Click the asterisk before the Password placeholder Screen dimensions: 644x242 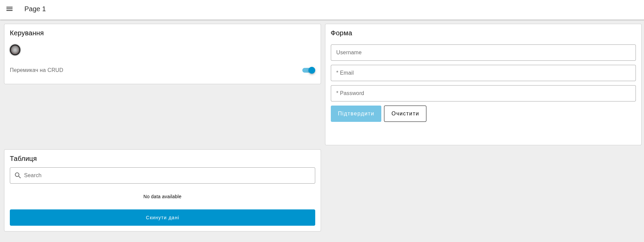[337, 93]
